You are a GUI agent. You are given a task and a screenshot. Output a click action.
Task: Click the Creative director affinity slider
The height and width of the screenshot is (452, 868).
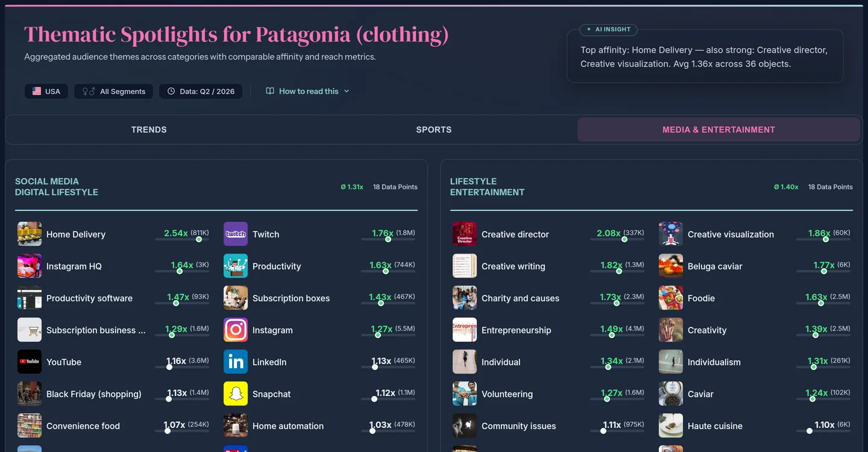617,239
